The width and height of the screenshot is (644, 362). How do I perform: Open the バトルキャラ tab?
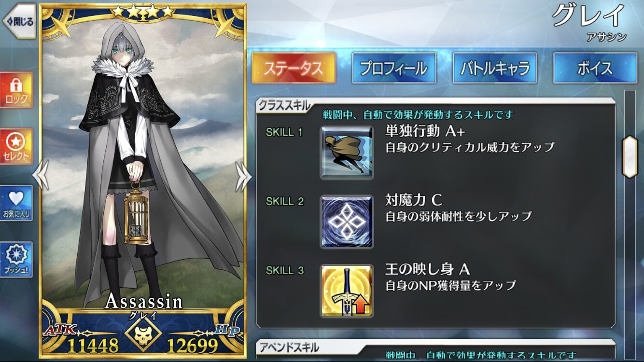[x=494, y=68]
